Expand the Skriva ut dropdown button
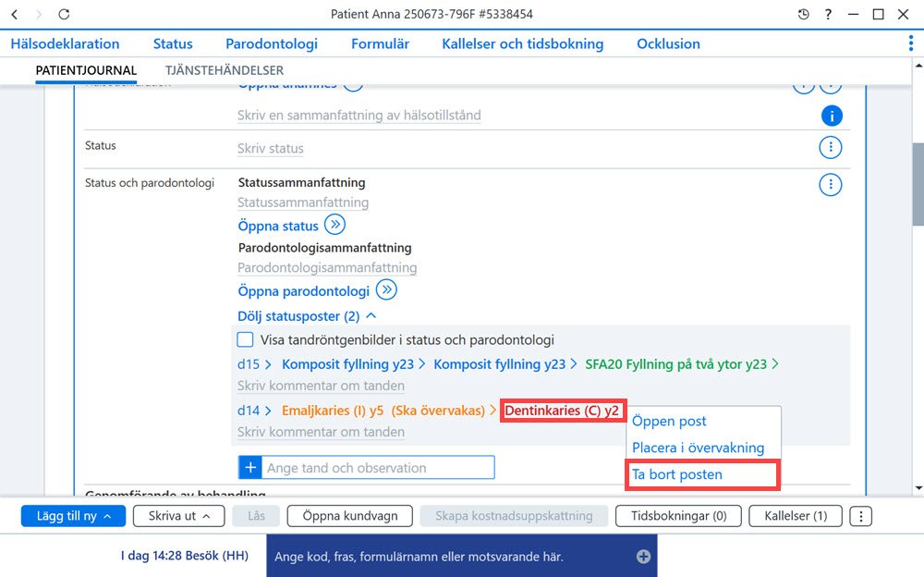This screenshot has width=924, height=577. [x=178, y=516]
